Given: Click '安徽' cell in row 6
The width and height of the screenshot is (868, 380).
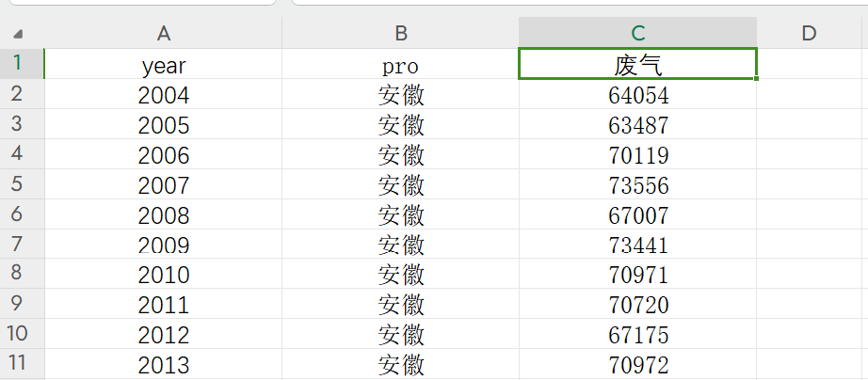Looking at the screenshot, I should pos(401,215).
